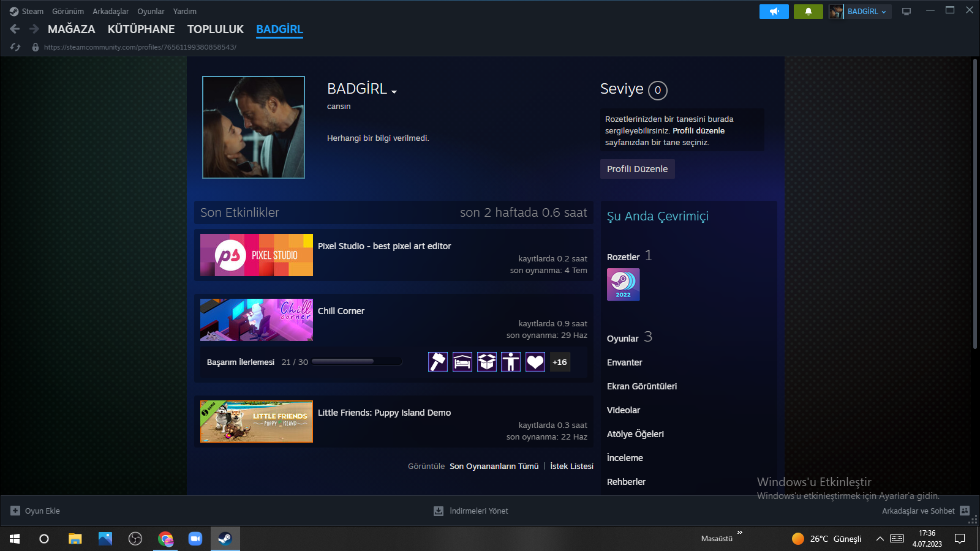The image size is (980, 551).
Task: Click the small avatar in the title bar
Action: click(836, 12)
